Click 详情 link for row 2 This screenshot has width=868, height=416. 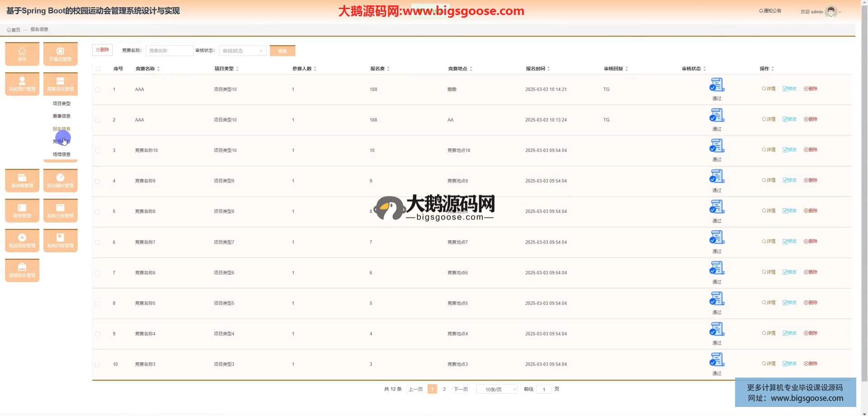pos(769,119)
